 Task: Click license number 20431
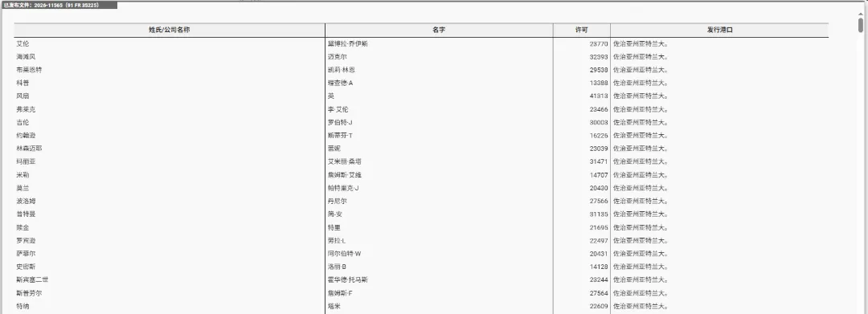(x=599, y=254)
